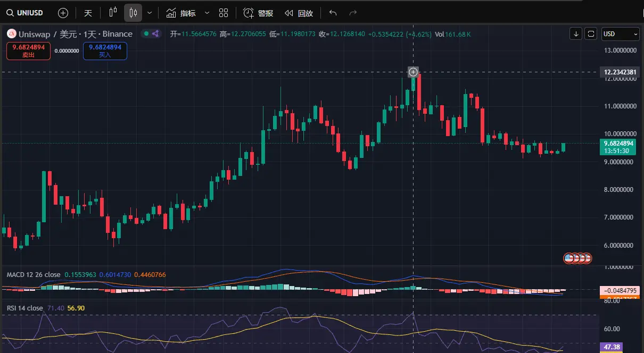Click the Uniswap logo icon
Viewport: 644px width, 353px height.
click(12, 34)
